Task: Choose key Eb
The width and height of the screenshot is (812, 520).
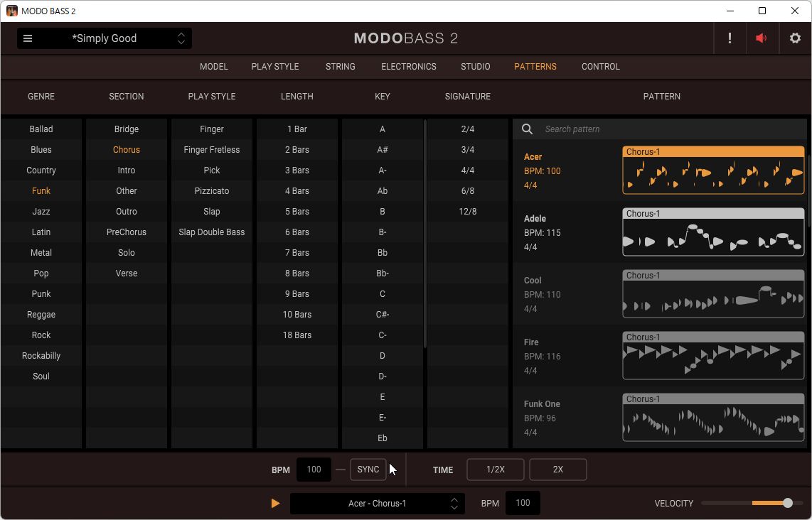Action: pos(382,438)
